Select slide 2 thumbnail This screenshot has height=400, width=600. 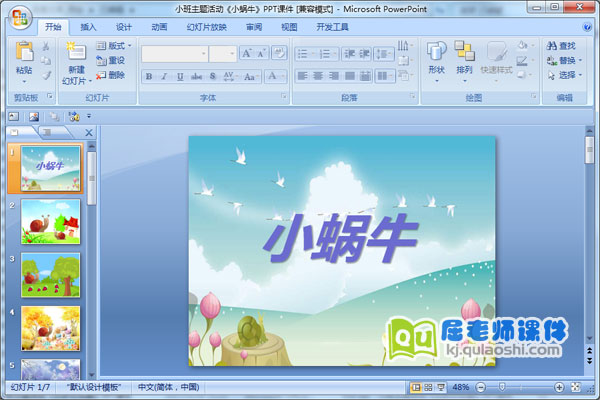point(51,222)
